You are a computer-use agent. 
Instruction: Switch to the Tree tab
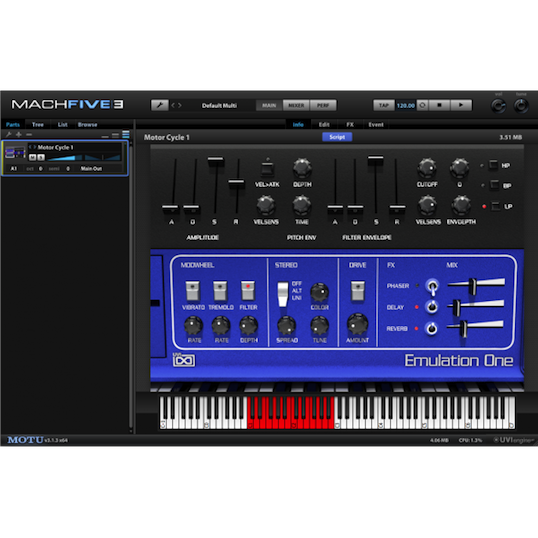(x=38, y=125)
